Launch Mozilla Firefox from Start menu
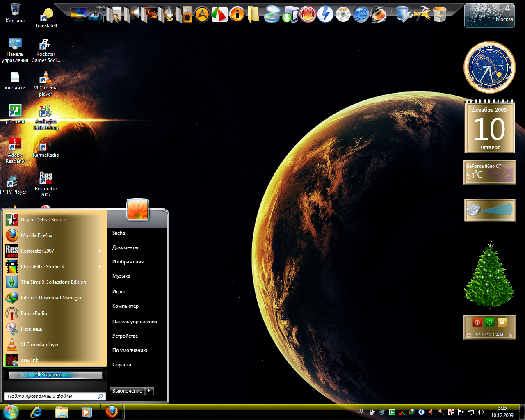Image resolution: width=525 pixels, height=420 pixels. [55, 235]
